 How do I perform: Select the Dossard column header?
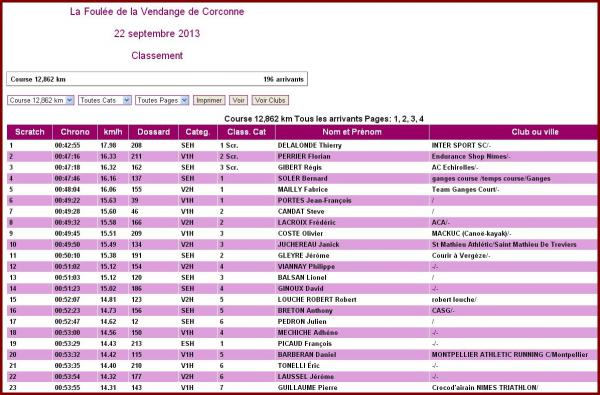153,132
